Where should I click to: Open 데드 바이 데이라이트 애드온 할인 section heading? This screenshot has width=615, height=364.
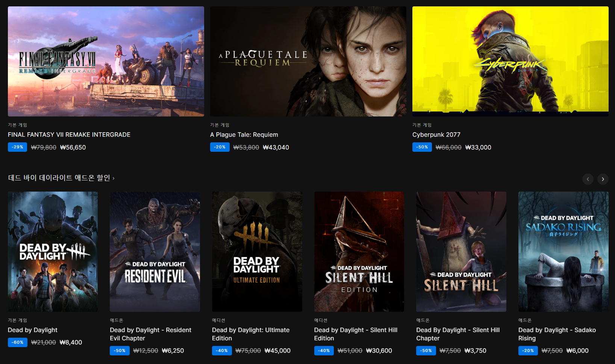pos(59,178)
